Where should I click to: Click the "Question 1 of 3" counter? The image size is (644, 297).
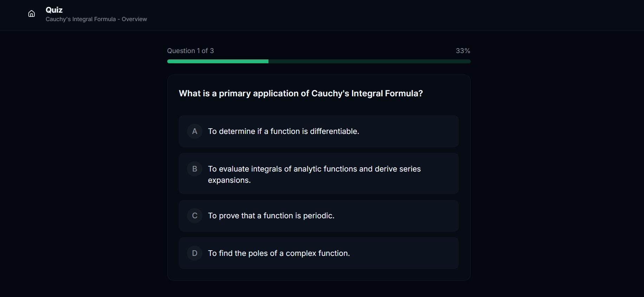point(190,51)
